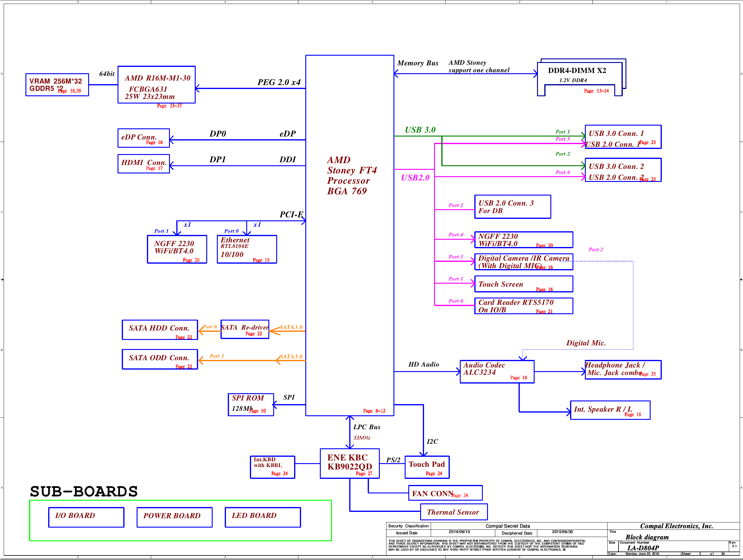
Task: Click the AMD Stoney FT4 Processor block
Action: point(349,235)
